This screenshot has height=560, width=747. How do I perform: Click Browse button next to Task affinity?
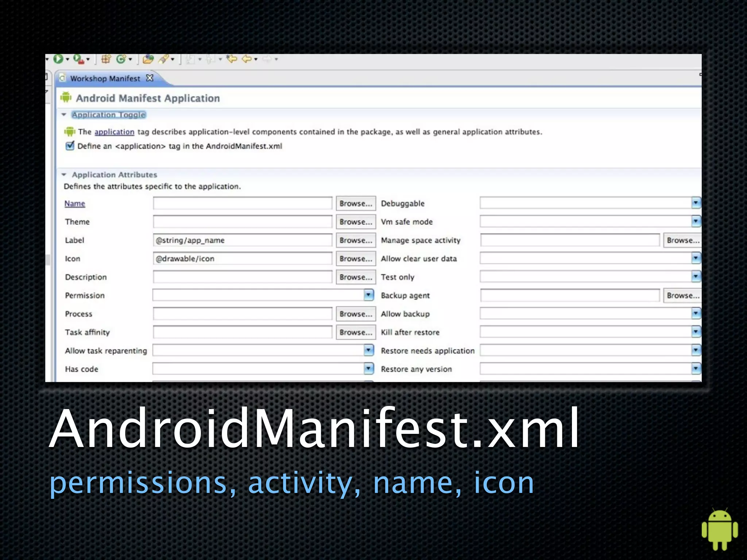(x=356, y=332)
